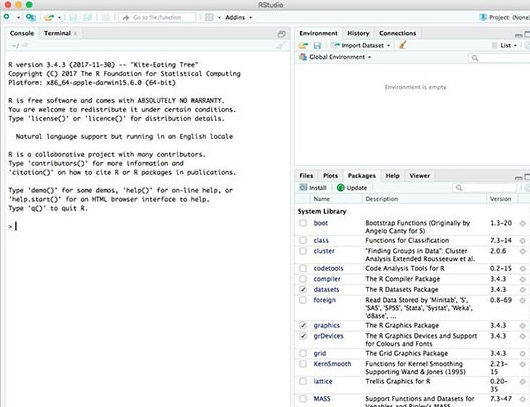Open the New File dropdown arrow
The width and height of the screenshot is (530, 407).
19,17
